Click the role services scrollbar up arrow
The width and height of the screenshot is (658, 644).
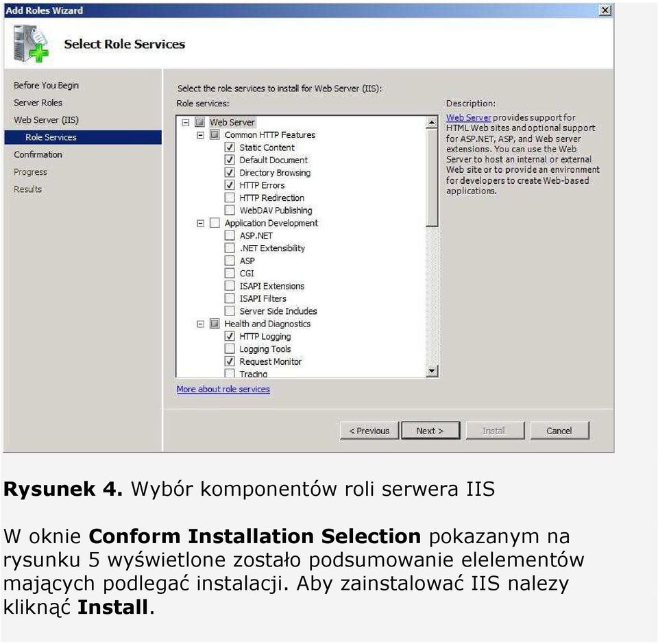pyautogui.click(x=431, y=122)
